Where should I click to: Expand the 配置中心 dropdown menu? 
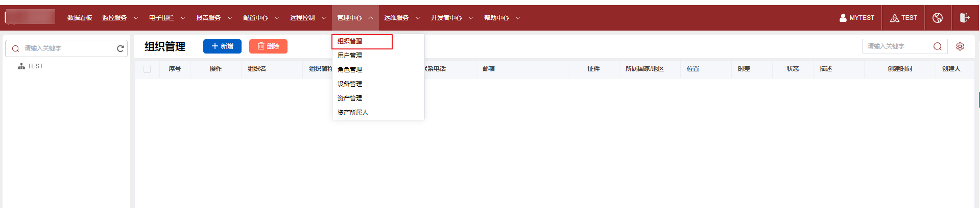[260, 18]
